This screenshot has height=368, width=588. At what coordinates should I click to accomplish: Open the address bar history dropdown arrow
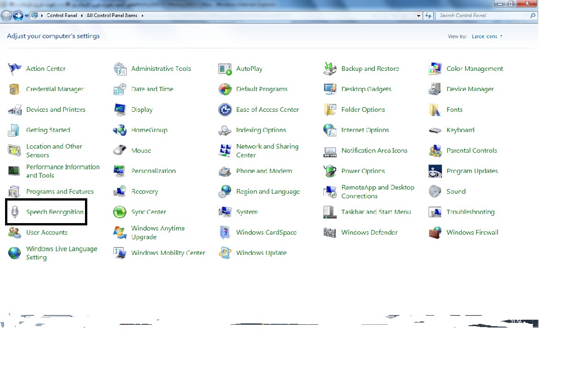pos(418,16)
